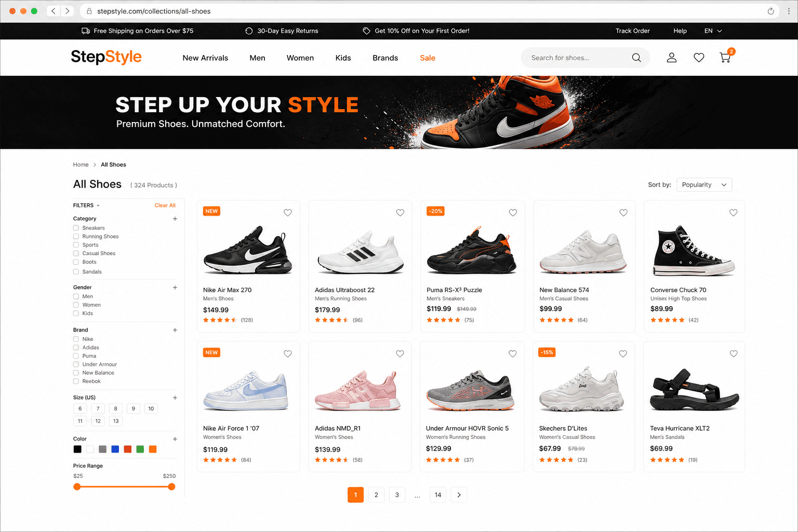
Task: Click the free shipping truck icon
Action: 86,31
